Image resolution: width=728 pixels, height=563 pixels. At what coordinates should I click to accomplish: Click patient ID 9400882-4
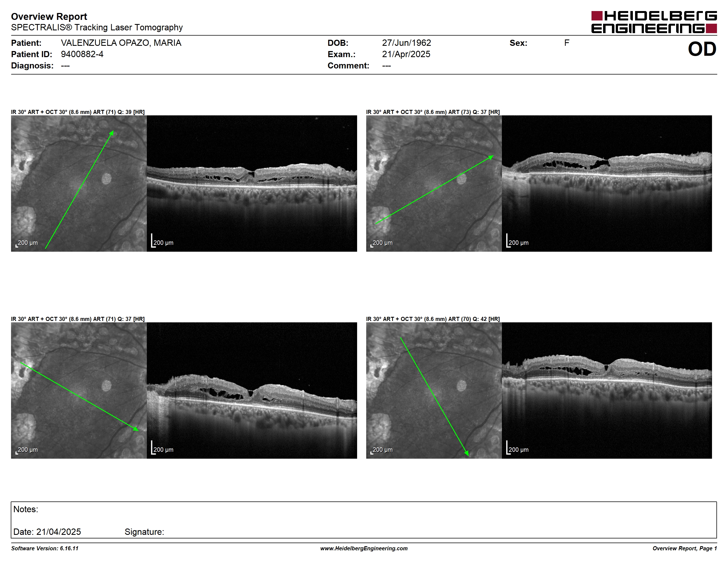(82, 54)
